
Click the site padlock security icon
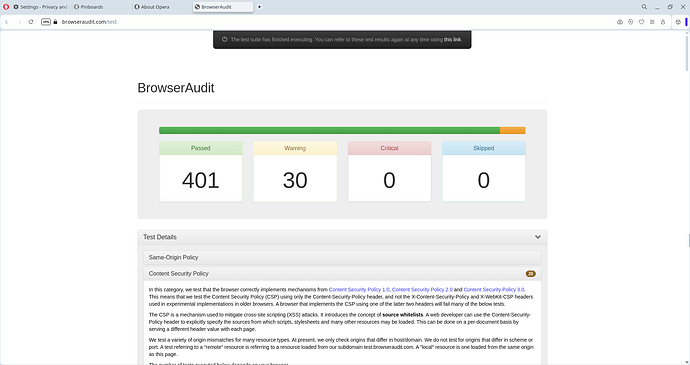pyautogui.click(x=55, y=22)
